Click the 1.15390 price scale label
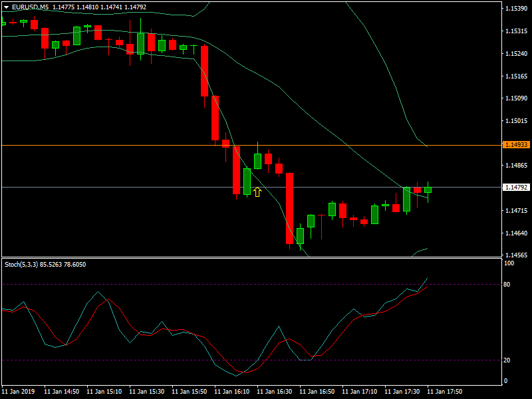Image resolution: width=532 pixels, height=399 pixels. (x=516, y=9)
